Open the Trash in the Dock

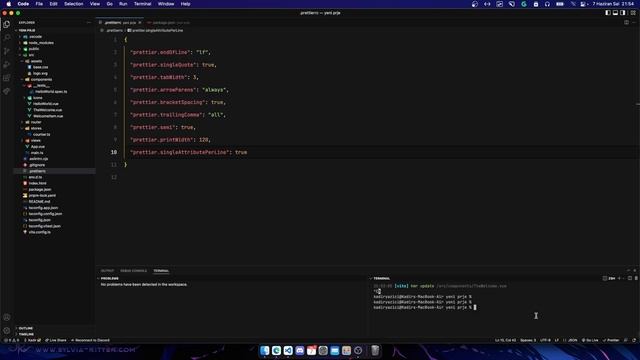(x=375, y=350)
